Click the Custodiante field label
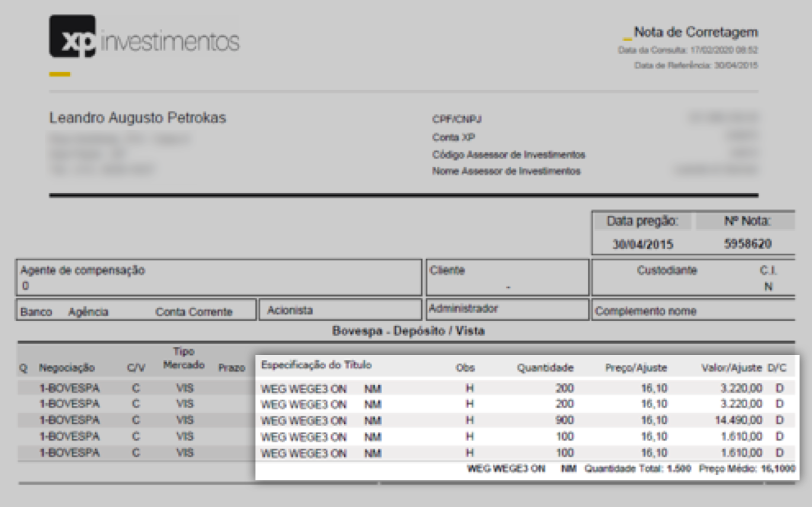This screenshot has height=507, width=812. click(x=667, y=271)
